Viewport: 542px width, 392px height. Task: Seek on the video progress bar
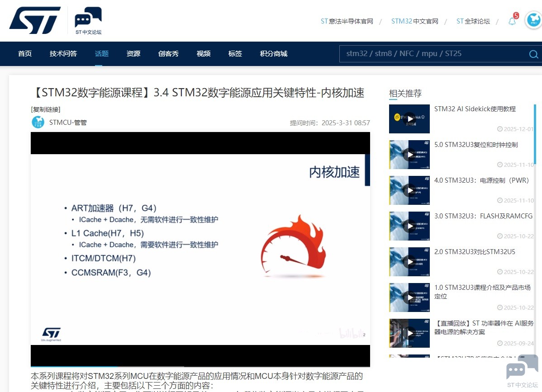tap(200, 366)
